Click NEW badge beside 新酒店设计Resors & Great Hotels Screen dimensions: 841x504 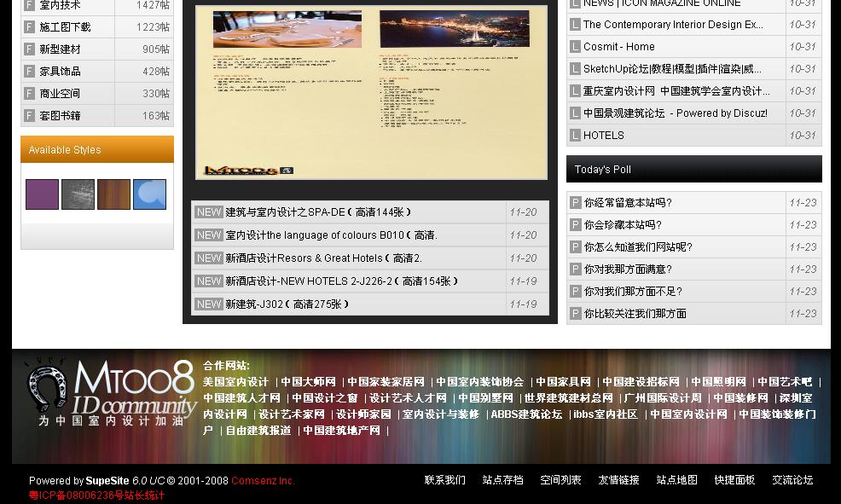[x=209, y=258]
